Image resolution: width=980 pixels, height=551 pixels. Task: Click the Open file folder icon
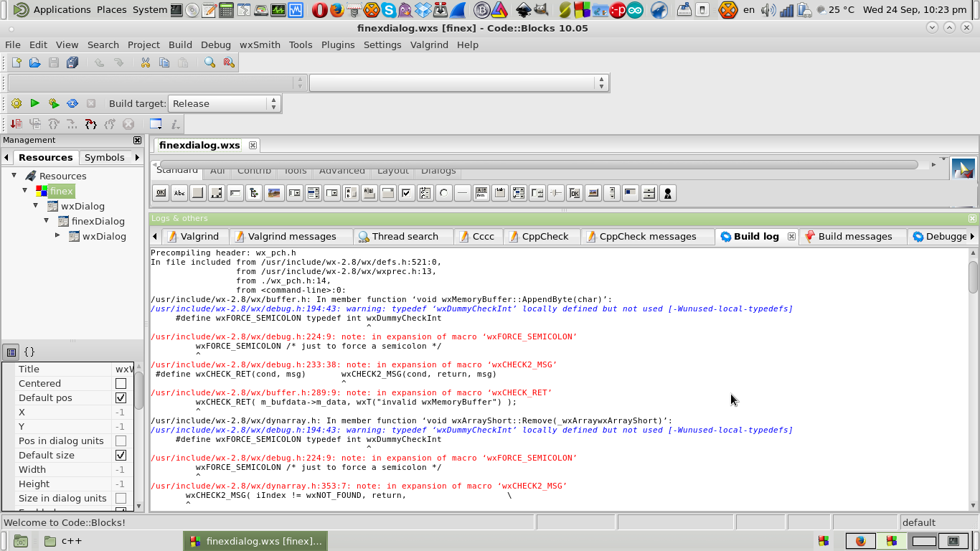point(34,62)
